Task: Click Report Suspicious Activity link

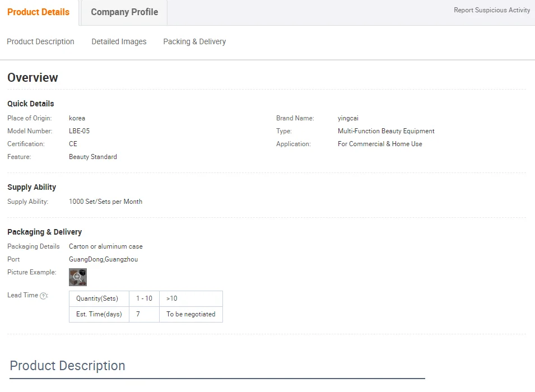Action: [x=492, y=10]
